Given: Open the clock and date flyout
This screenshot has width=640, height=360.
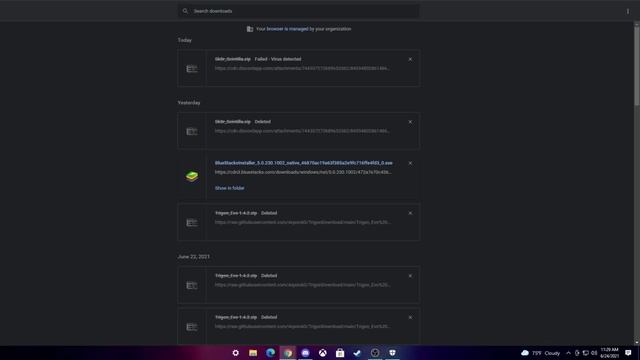Looking at the screenshot, I should 609,353.
